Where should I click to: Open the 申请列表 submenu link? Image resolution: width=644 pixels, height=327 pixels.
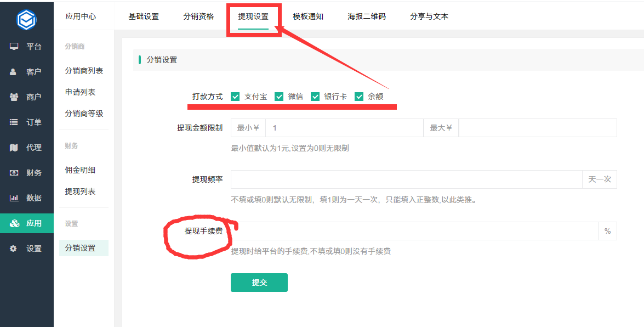[x=80, y=92]
